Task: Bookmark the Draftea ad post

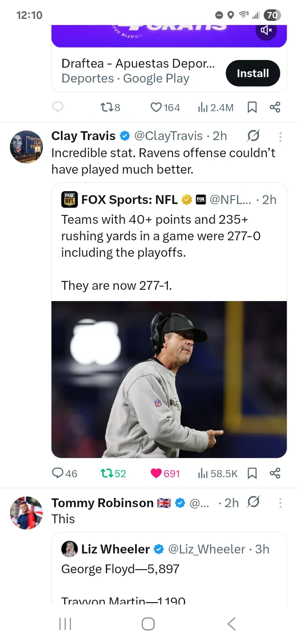Action: [252, 107]
